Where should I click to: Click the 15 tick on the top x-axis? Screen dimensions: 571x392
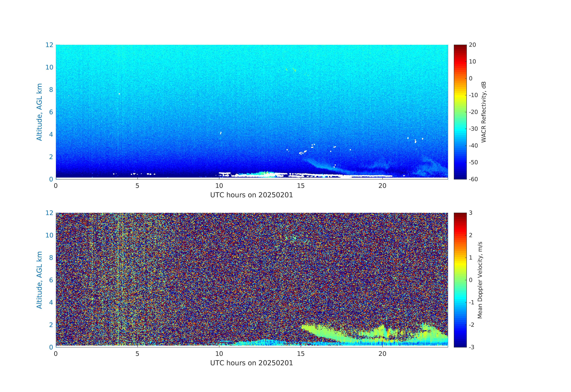(301, 186)
